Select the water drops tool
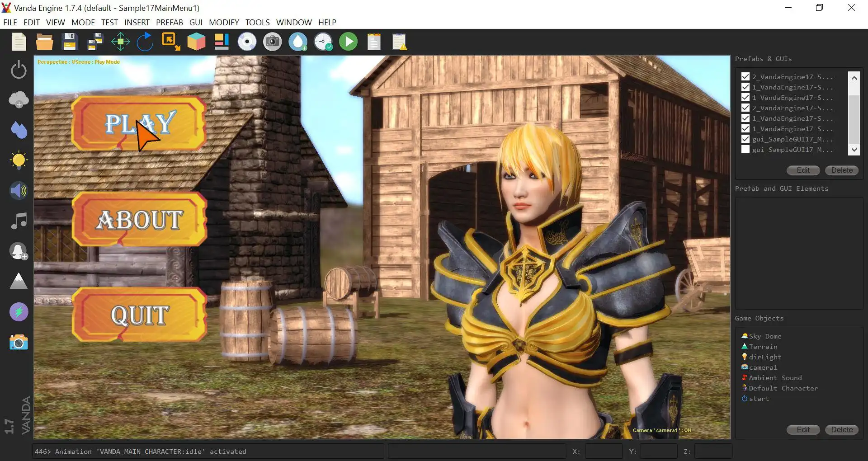 point(19,130)
